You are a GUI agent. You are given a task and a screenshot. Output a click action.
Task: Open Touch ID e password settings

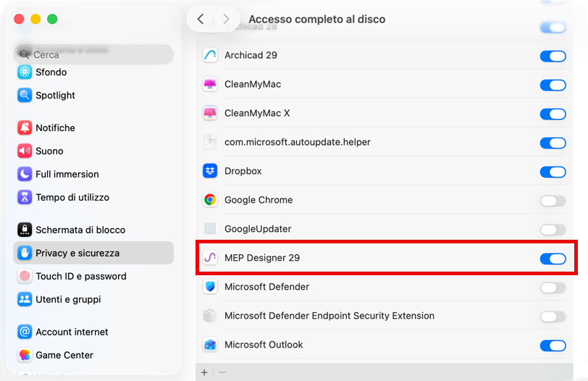[x=93, y=276]
